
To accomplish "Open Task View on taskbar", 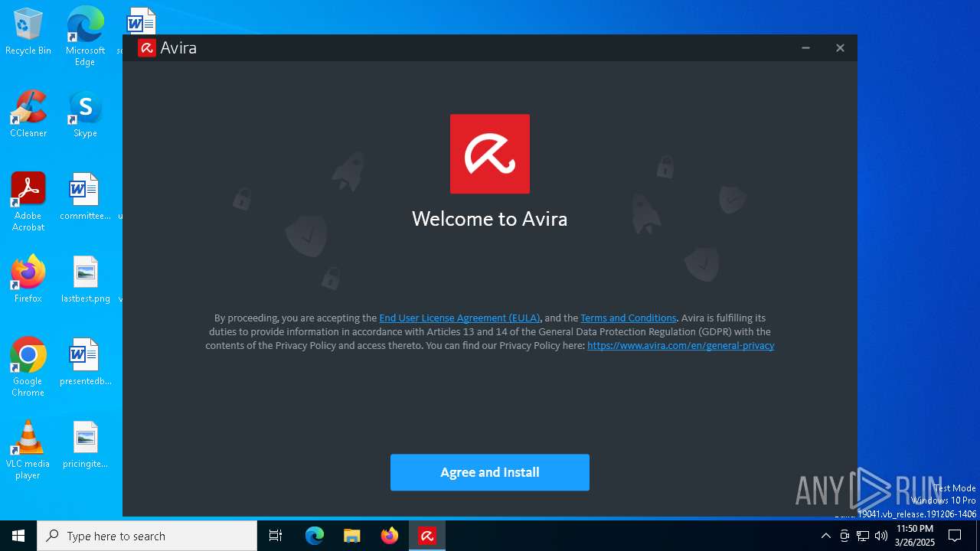I will click(276, 536).
